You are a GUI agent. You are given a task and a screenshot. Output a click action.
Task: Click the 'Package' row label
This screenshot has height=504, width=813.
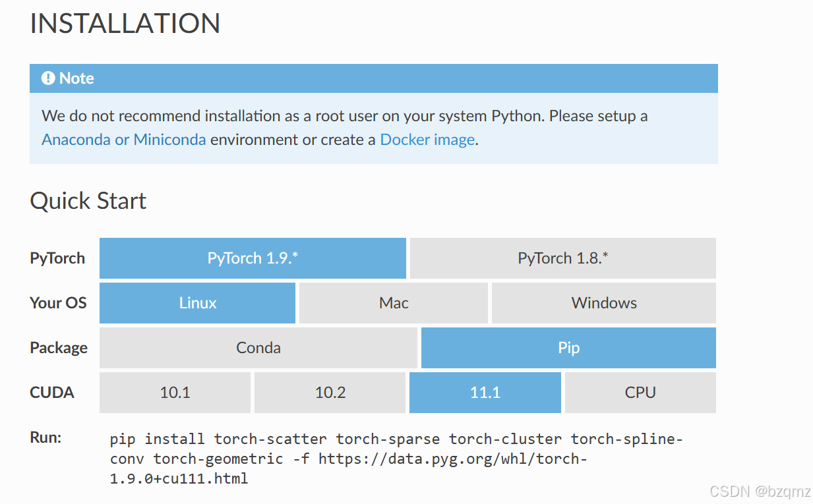point(59,348)
